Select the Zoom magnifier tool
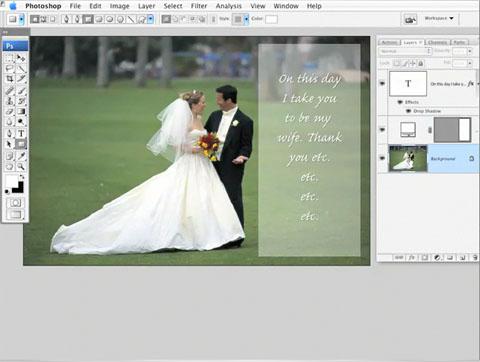This screenshot has height=362, width=480. click(21, 166)
